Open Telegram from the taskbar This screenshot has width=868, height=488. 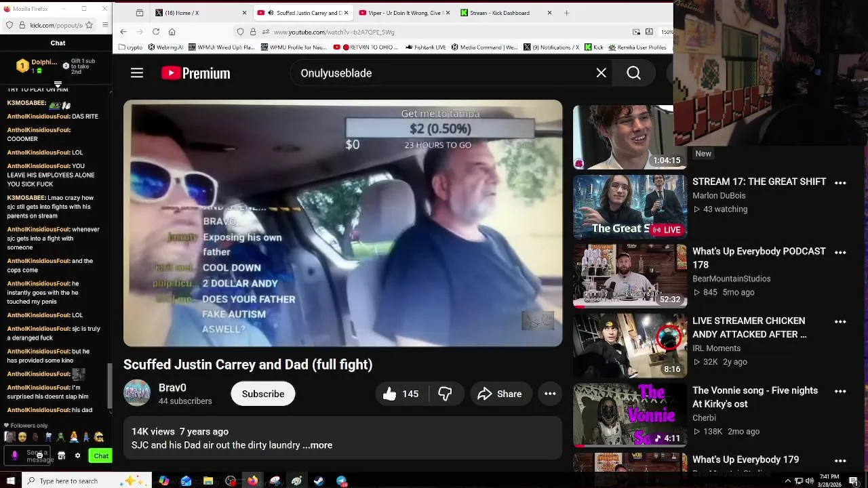[341, 481]
